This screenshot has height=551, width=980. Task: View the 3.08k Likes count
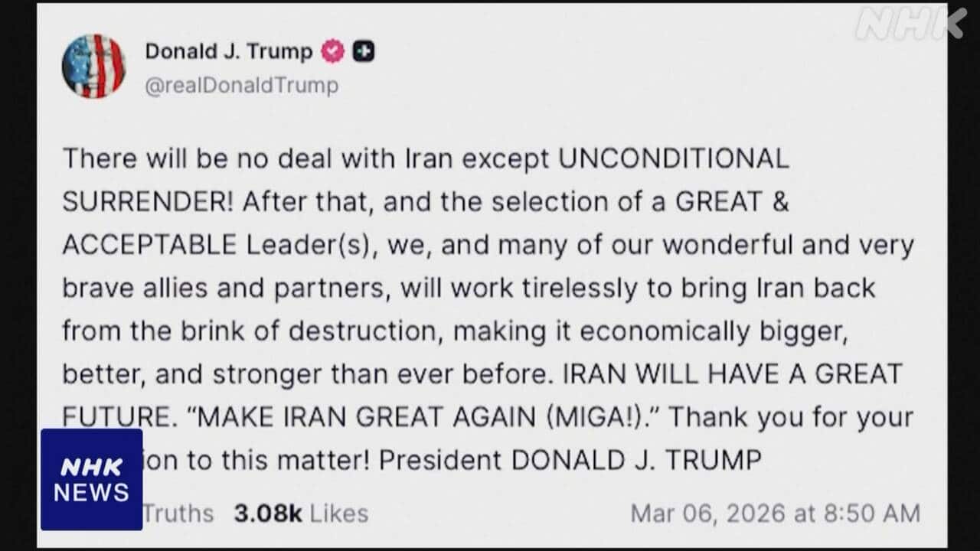[x=301, y=513]
